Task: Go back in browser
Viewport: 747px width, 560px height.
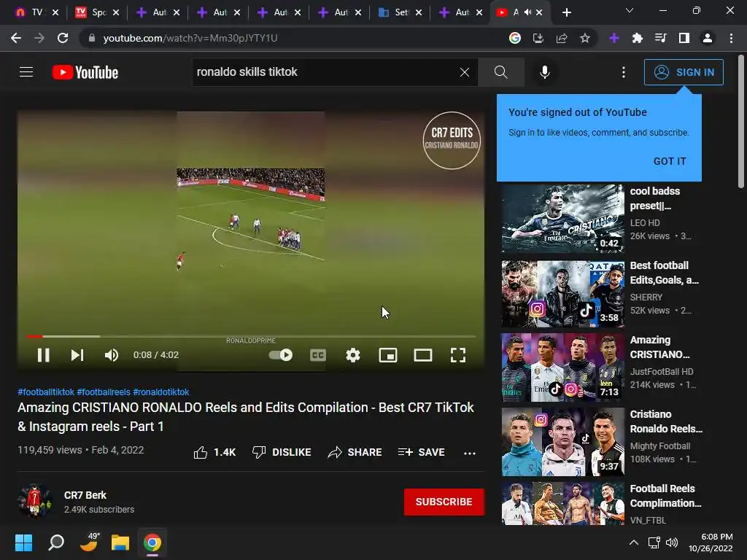Action: (16, 38)
